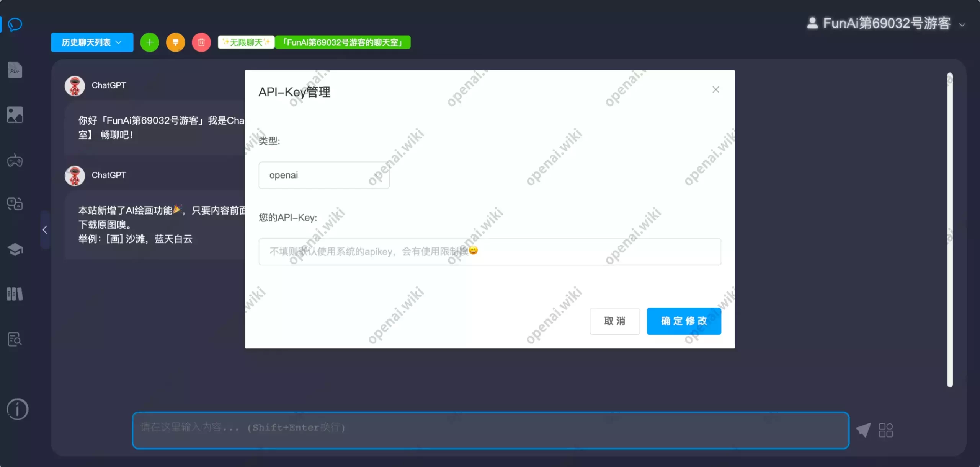Click the message send button
The height and width of the screenshot is (467, 980).
coord(864,430)
